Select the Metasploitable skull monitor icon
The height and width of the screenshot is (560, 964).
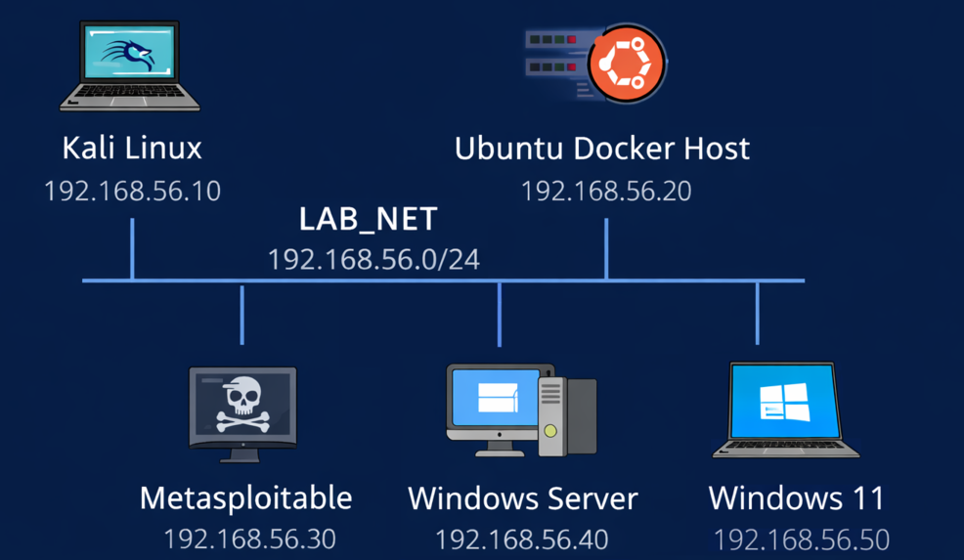point(242,414)
